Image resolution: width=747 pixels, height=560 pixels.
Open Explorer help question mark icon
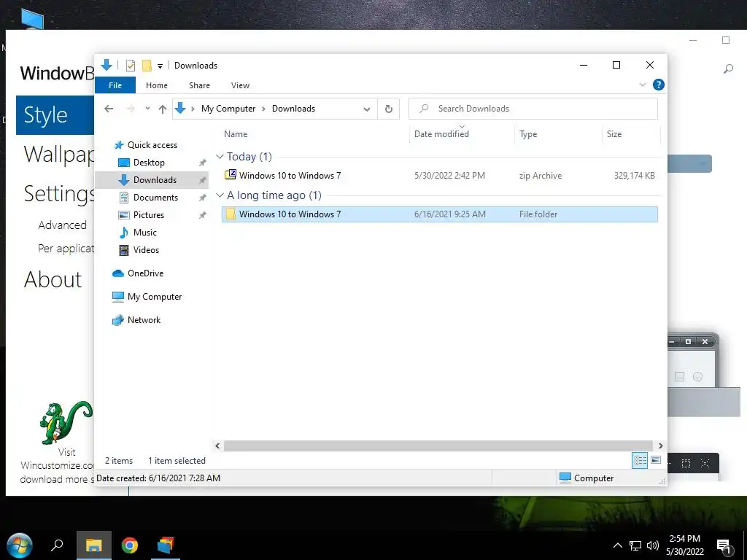(659, 85)
